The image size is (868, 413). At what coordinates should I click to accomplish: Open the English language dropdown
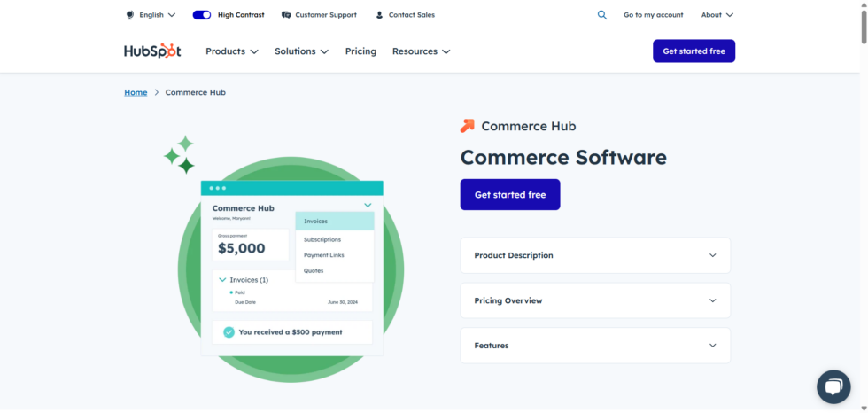click(158, 15)
